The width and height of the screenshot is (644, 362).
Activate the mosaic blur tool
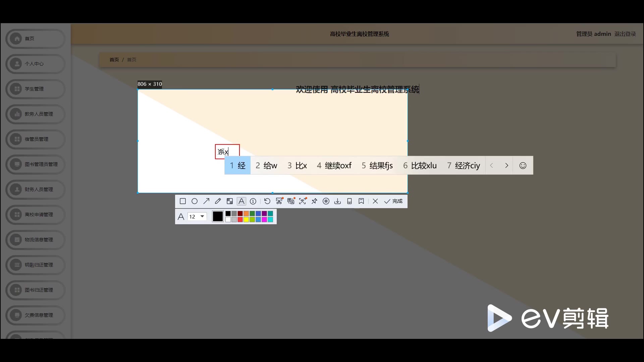click(230, 201)
